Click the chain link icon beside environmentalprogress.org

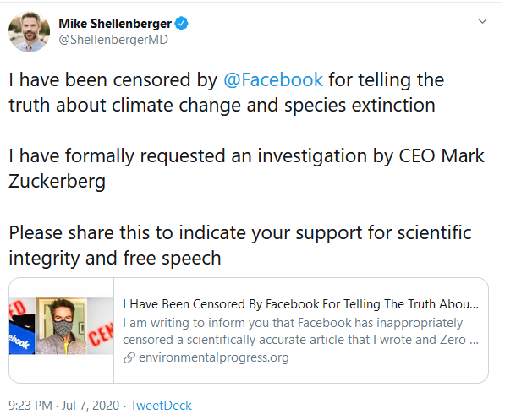point(129,357)
